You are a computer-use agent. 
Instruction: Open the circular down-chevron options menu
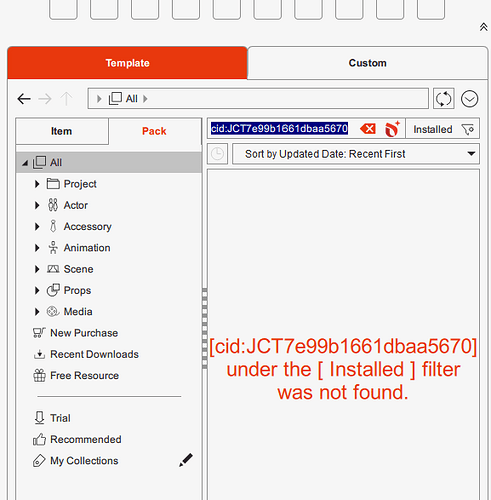pyautogui.click(x=469, y=99)
